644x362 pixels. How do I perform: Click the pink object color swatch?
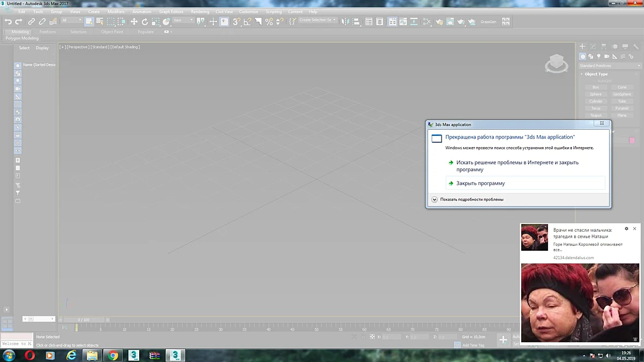632,140
